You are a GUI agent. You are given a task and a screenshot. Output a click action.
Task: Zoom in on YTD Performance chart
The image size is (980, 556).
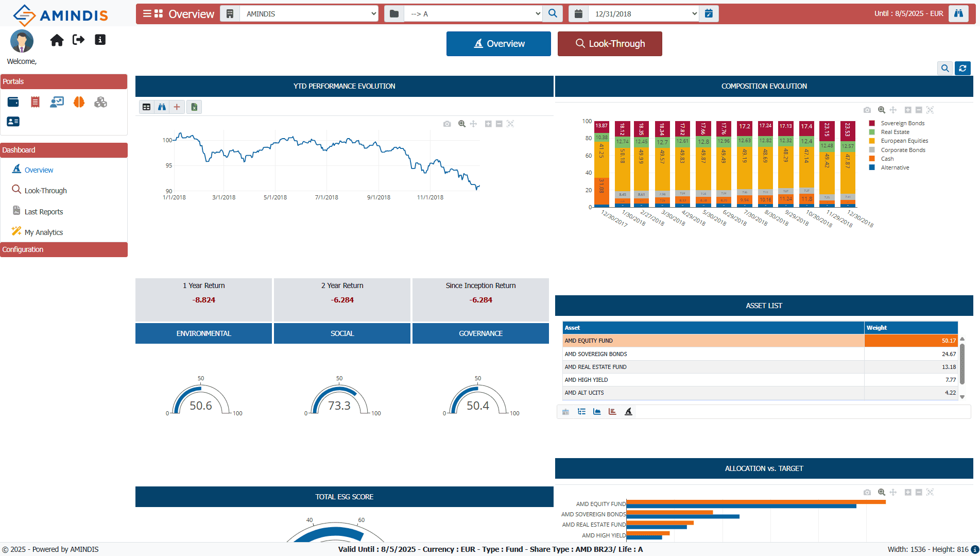488,124
